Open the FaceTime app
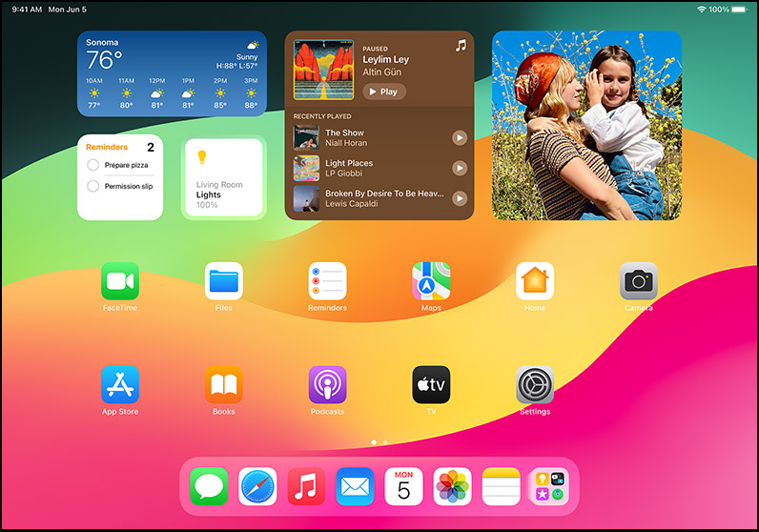This screenshot has width=759, height=532. point(120,281)
